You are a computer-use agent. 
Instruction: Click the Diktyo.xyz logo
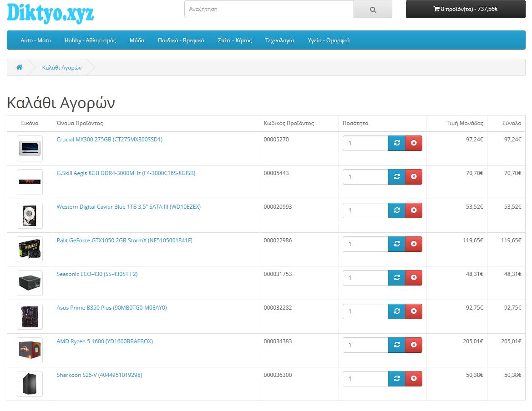tap(50, 13)
